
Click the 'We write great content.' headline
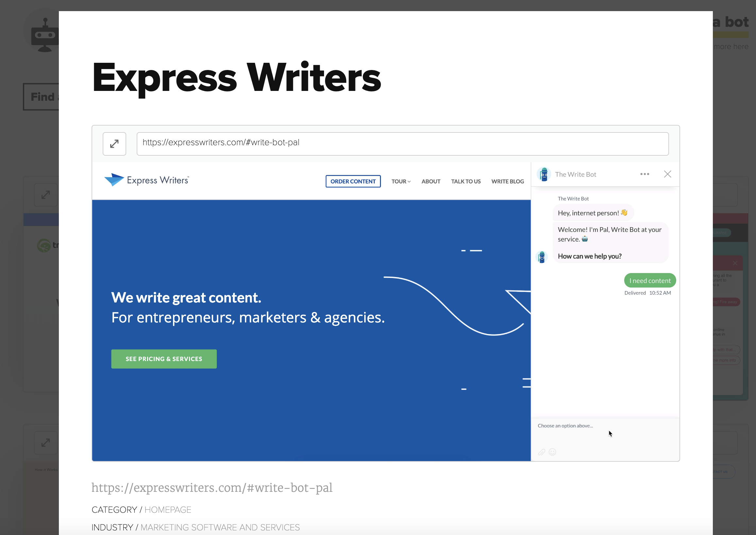pos(186,298)
